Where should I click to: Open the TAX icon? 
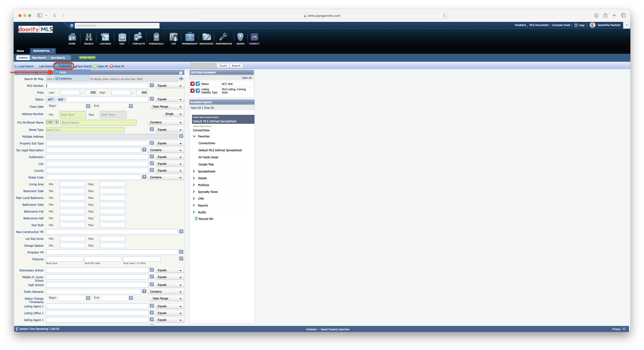(x=173, y=39)
